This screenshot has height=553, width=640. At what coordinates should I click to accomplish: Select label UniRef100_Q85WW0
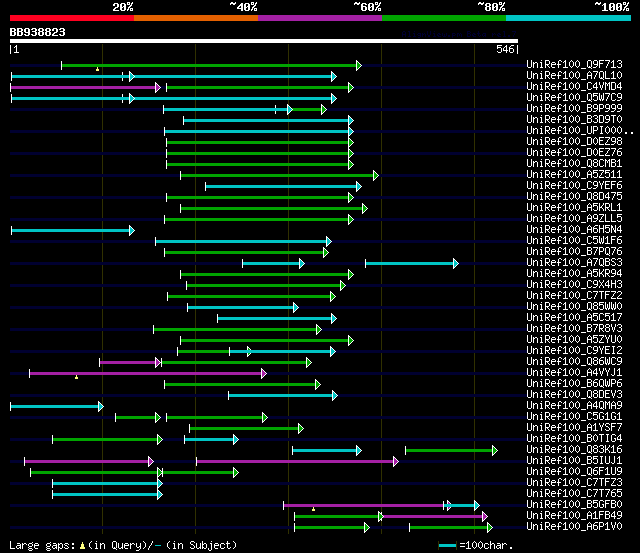574,306
